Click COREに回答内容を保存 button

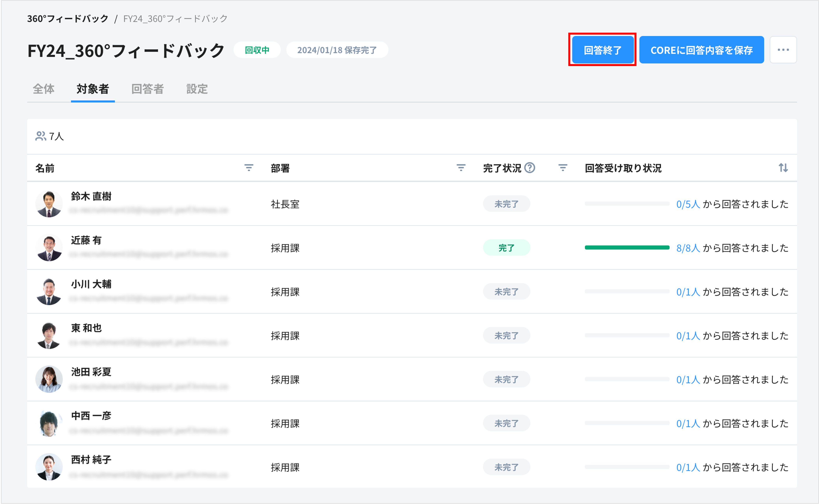701,50
